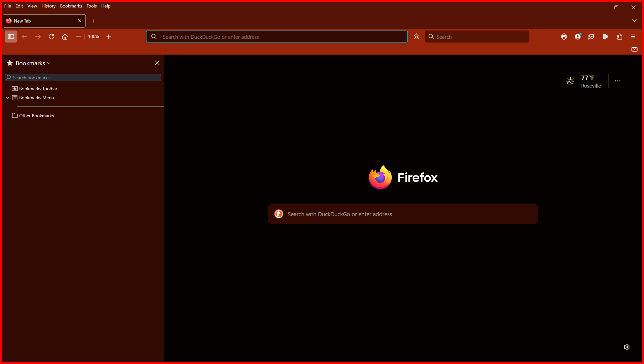This screenshot has height=364, width=644.
Task: Open the List all tabs chevron
Action: point(634,21)
